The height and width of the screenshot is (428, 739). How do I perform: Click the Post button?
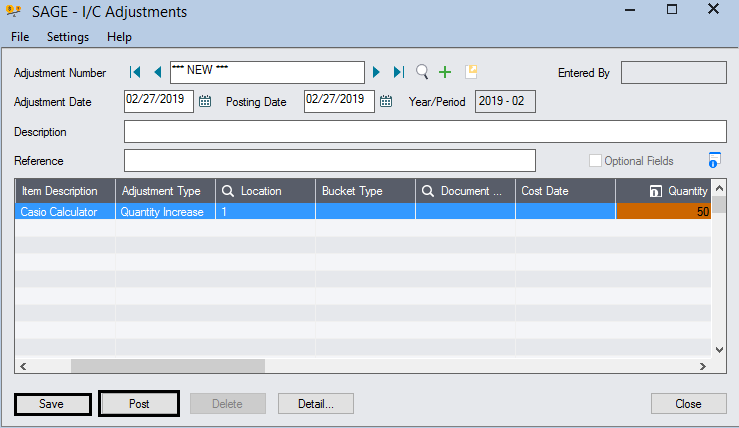pyautogui.click(x=139, y=403)
